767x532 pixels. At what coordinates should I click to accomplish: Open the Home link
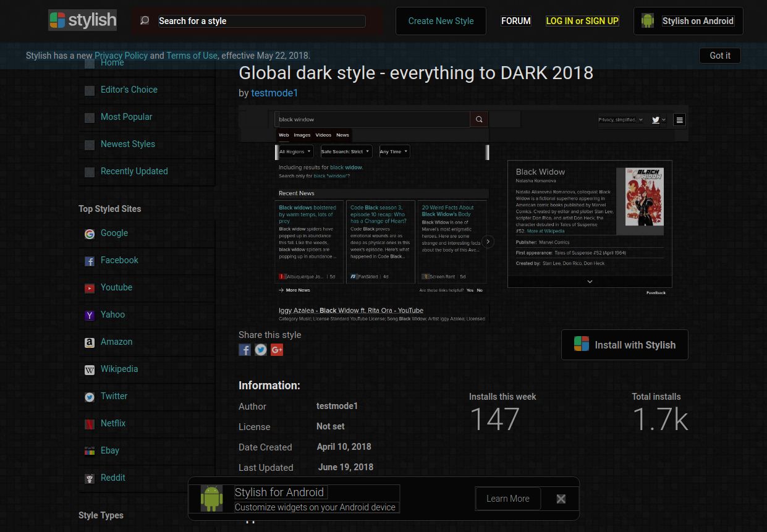[112, 62]
